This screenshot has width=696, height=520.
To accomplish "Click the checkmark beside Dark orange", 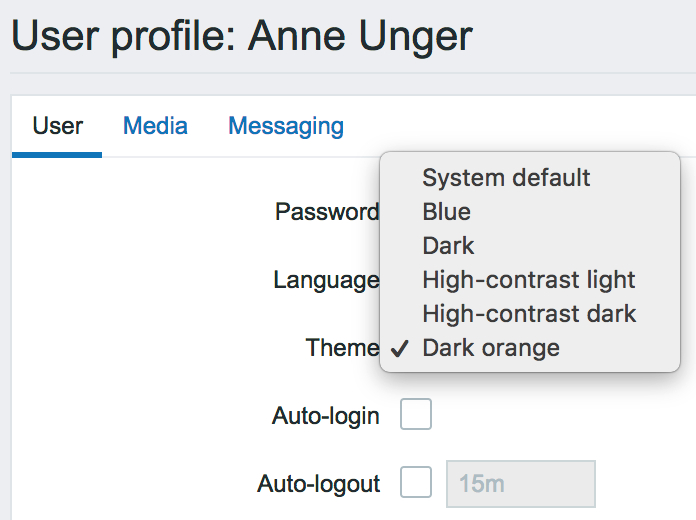I will tap(400, 348).
